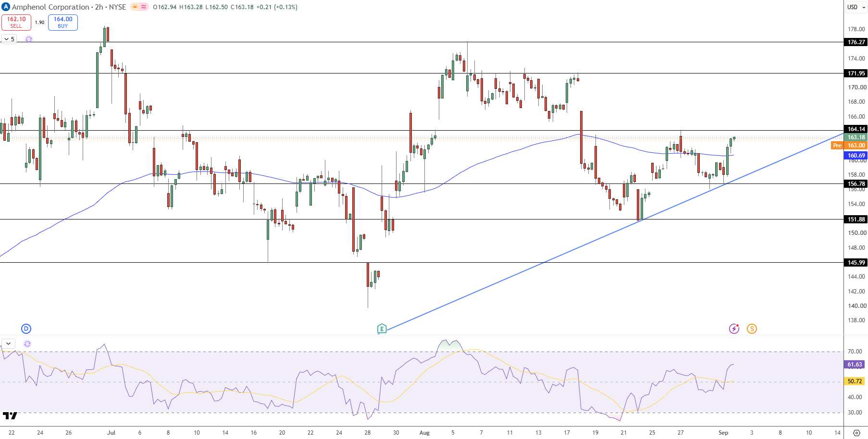
Task: Click the blue 160.69 moving average label
Action: (x=856, y=156)
